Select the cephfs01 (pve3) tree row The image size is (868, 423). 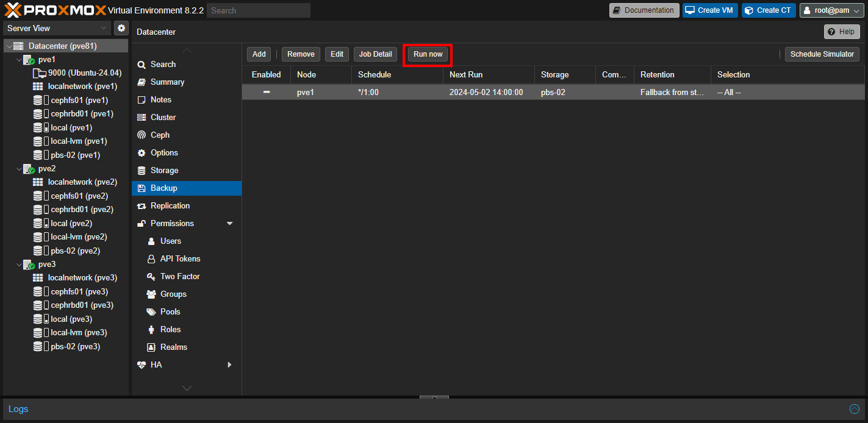65,292
